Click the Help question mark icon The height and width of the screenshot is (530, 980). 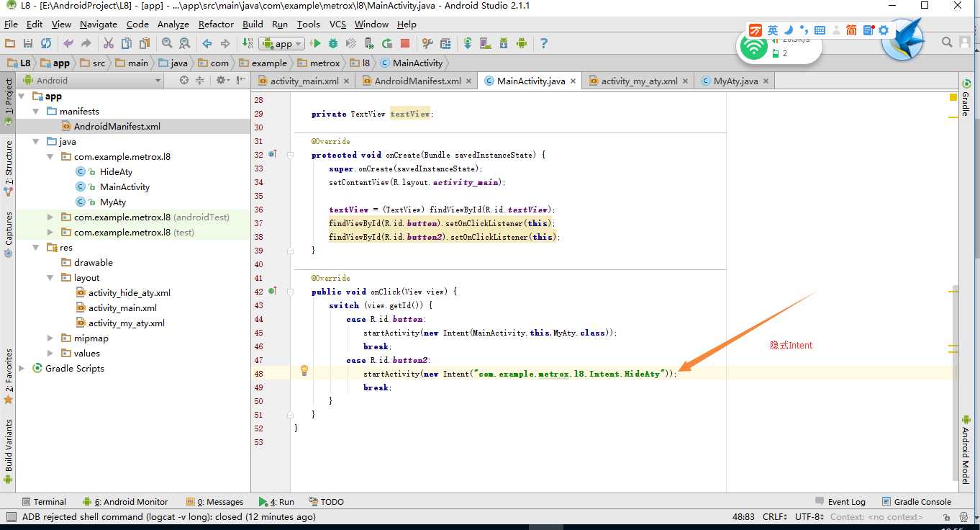pyautogui.click(x=544, y=43)
